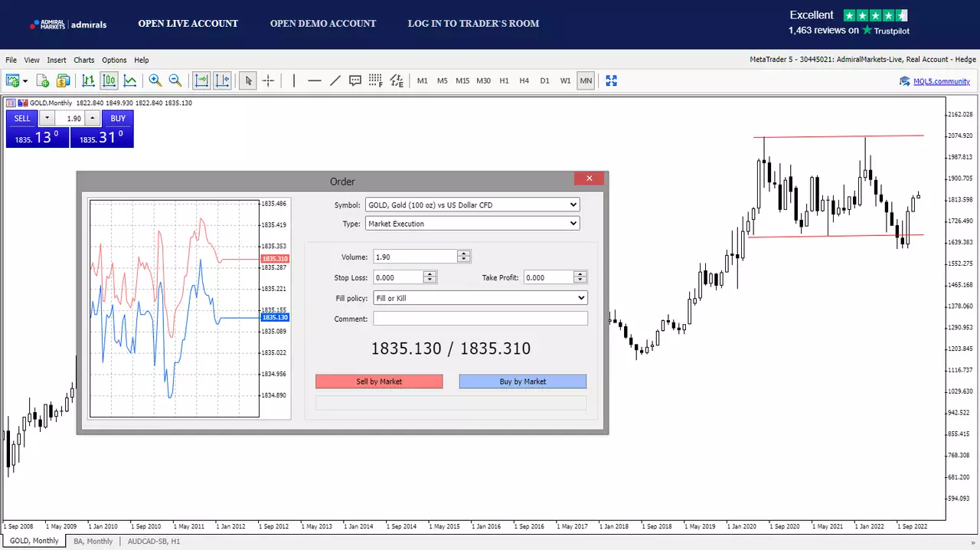Image resolution: width=980 pixels, height=550 pixels.
Task: Open the Charts menu
Action: (x=84, y=60)
